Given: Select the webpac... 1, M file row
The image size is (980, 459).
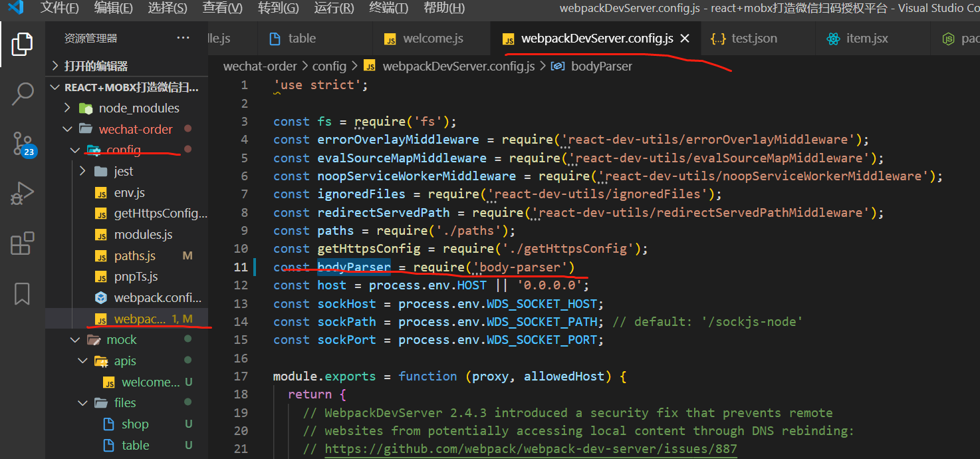Looking at the screenshot, I should point(127,319).
